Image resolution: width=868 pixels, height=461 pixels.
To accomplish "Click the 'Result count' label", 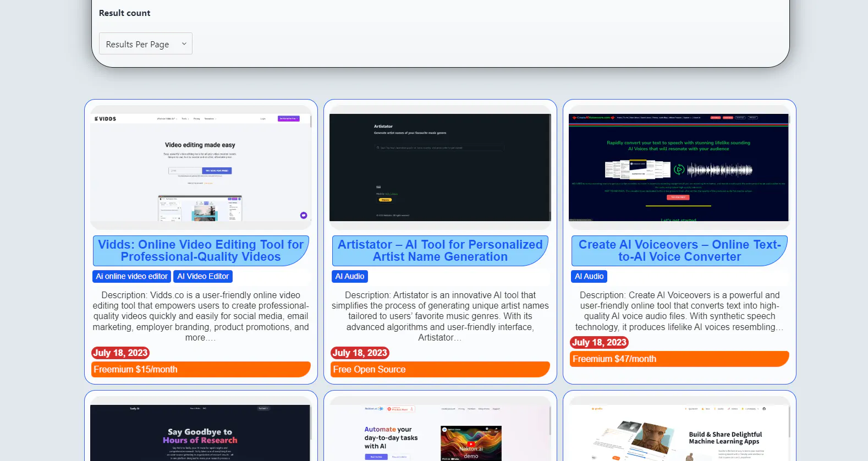I will pos(124,13).
